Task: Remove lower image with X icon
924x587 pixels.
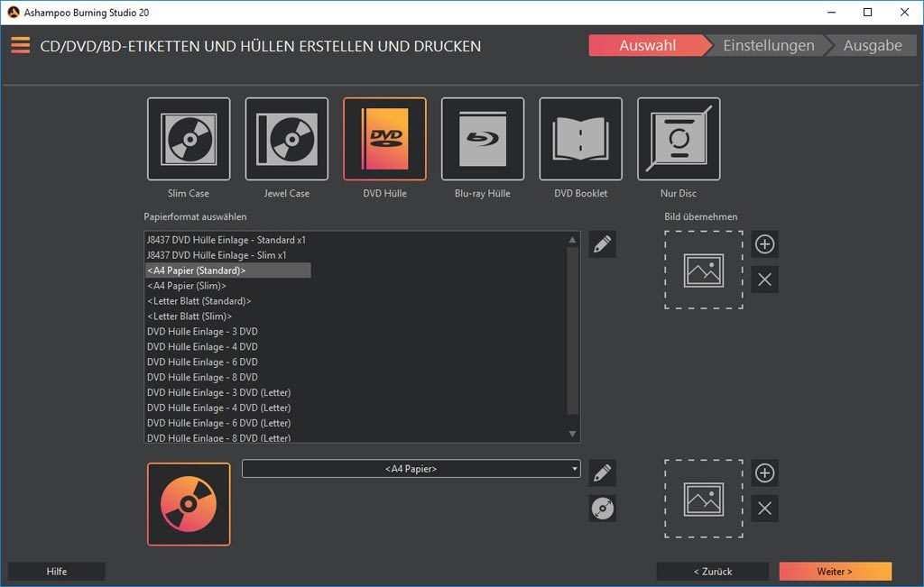Action: click(x=765, y=509)
